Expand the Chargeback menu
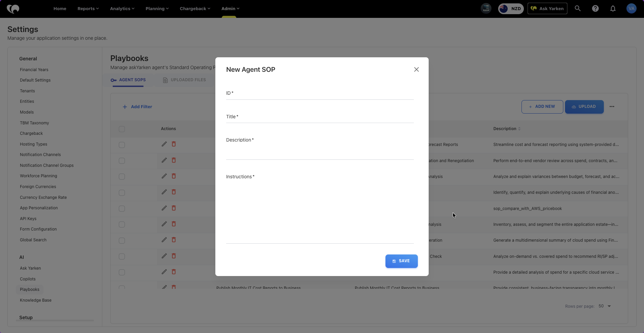This screenshot has height=333, width=644. tap(195, 8)
